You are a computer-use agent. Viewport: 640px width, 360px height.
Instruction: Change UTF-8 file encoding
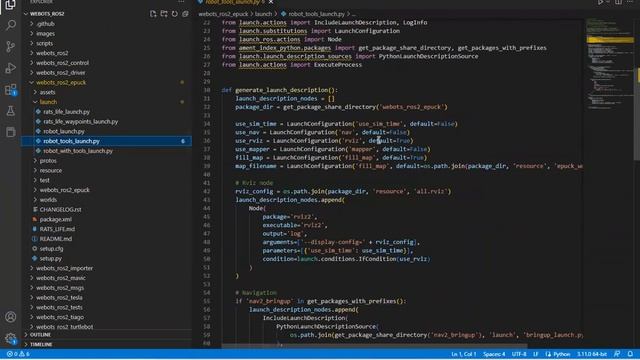coord(519,354)
